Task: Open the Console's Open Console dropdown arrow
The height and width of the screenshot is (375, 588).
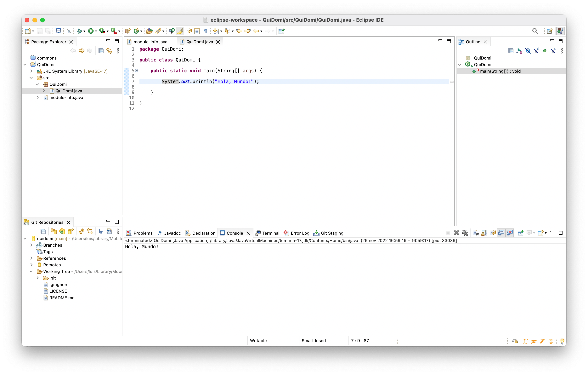Action: point(546,233)
